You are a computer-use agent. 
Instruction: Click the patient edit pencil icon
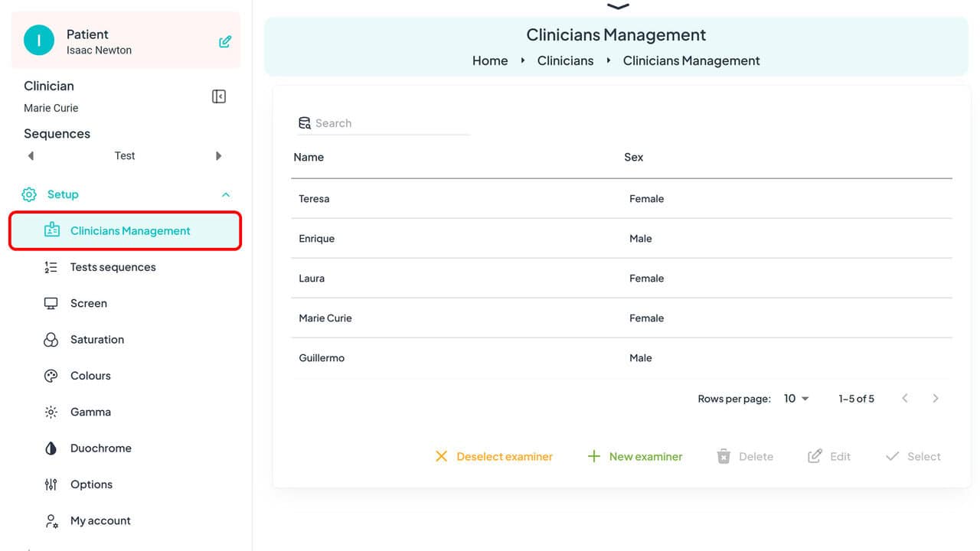224,40
